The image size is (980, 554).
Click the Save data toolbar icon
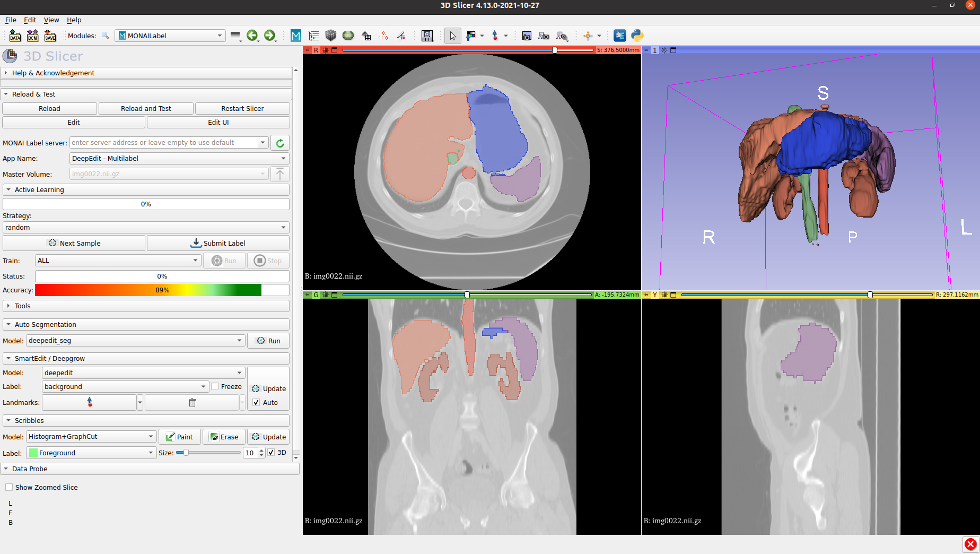point(50,36)
